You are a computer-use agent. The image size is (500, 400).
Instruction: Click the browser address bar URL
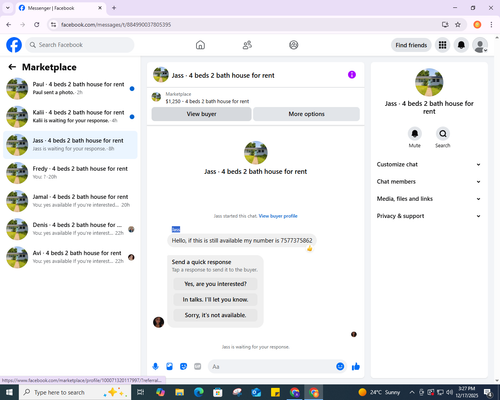[x=116, y=25]
